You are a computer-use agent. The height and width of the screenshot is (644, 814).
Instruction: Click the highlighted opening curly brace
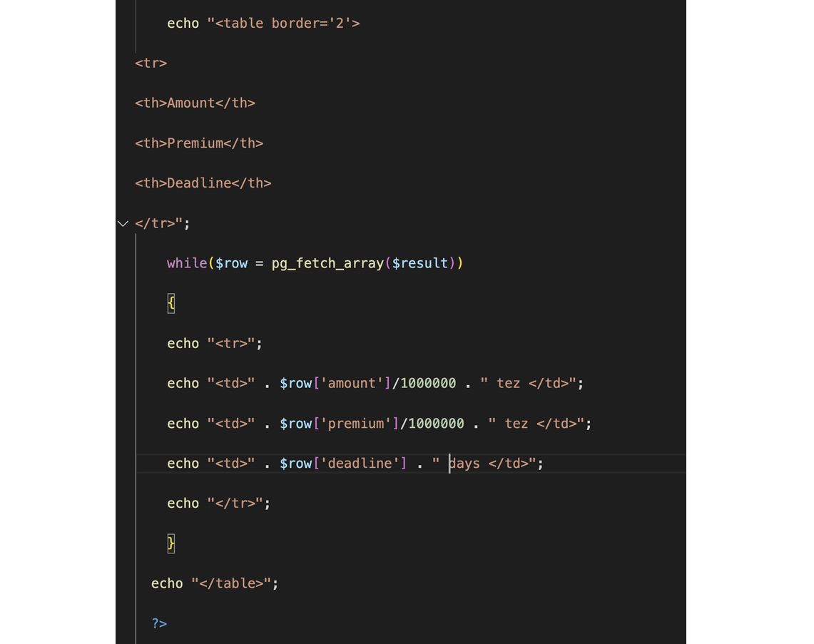pyautogui.click(x=171, y=303)
